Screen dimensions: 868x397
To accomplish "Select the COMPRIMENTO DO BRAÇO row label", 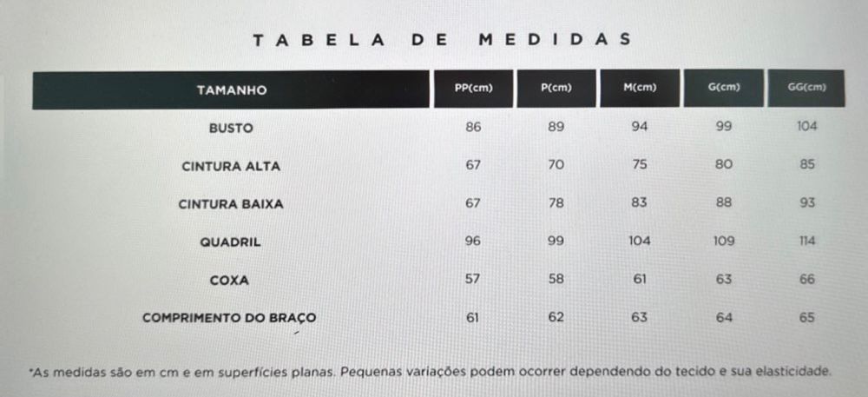I will click(229, 318).
